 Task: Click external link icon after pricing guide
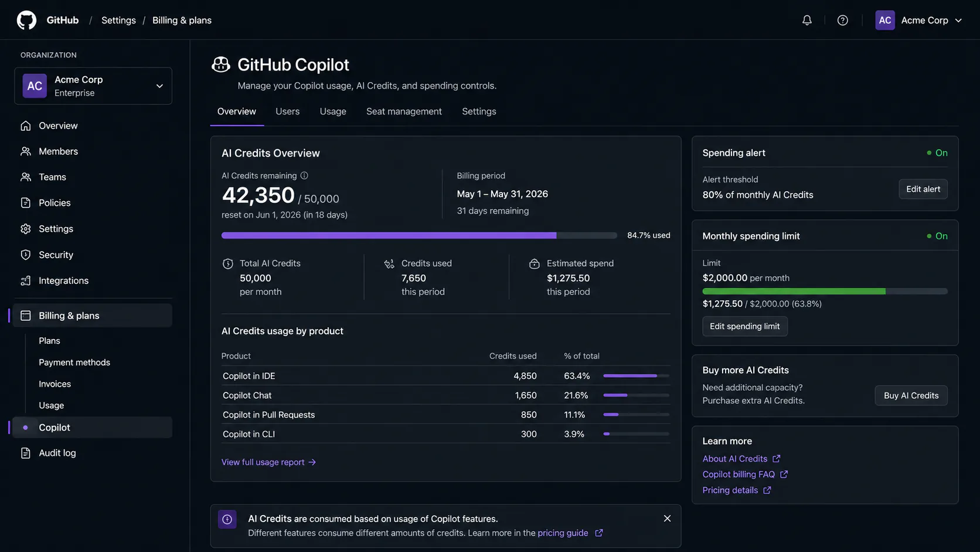[598, 533]
